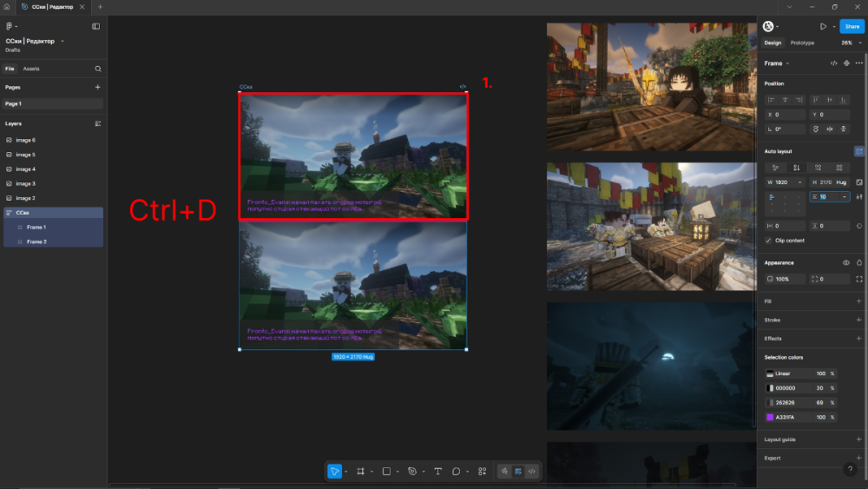Search layers with the magnifier icon
The height and width of the screenshot is (489, 868).
pos(98,69)
